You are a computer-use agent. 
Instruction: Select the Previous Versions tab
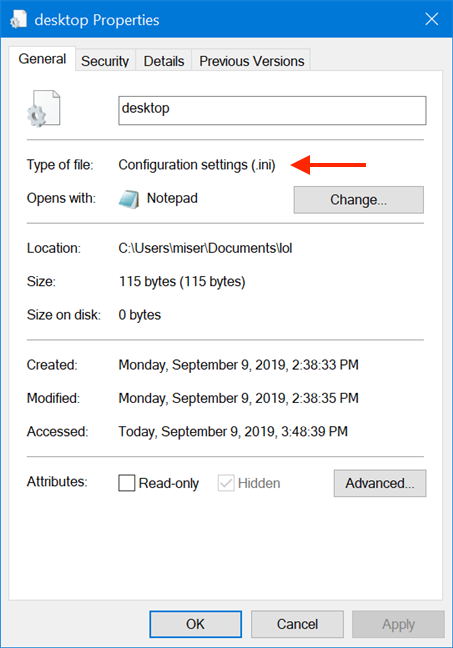tap(252, 61)
